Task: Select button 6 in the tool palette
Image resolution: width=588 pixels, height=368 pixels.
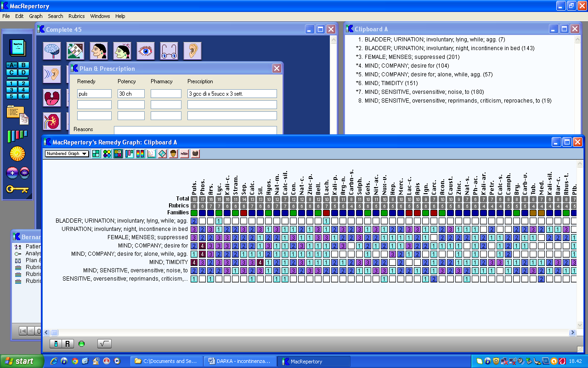Action: pyautogui.click(x=23, y=96)
